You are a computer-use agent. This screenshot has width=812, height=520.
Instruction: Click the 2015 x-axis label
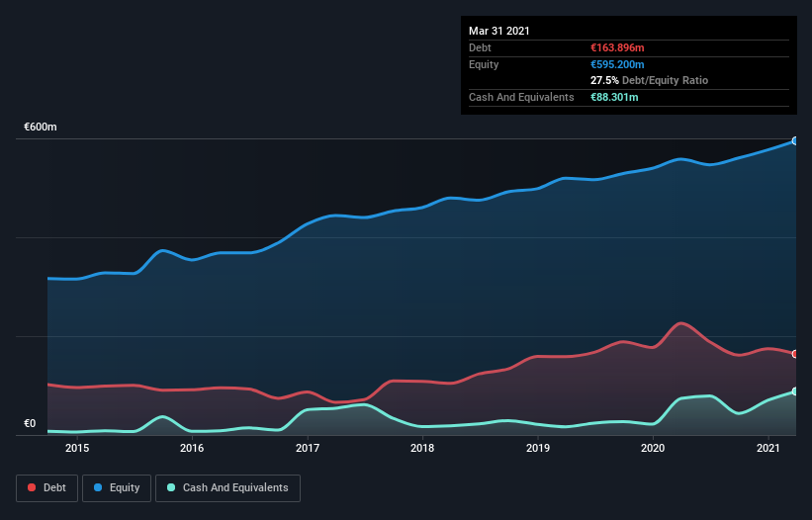click(x=77, y=448)
